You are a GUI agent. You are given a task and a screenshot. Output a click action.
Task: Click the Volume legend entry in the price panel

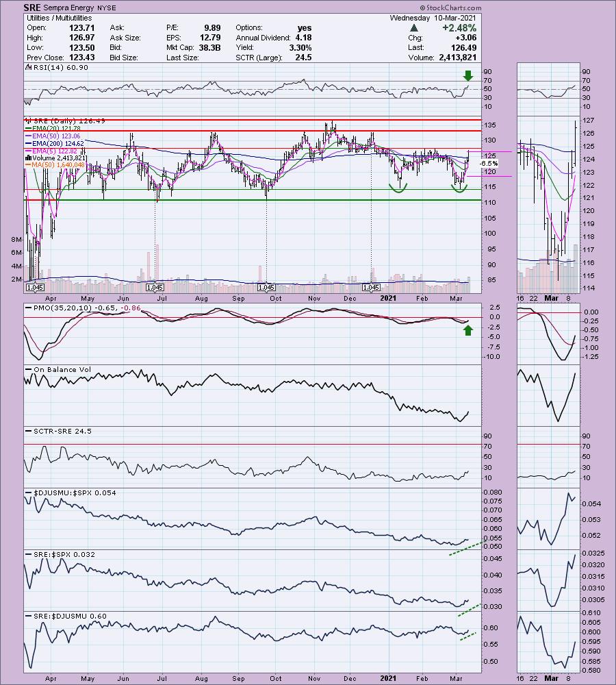(x=56, y=158)
